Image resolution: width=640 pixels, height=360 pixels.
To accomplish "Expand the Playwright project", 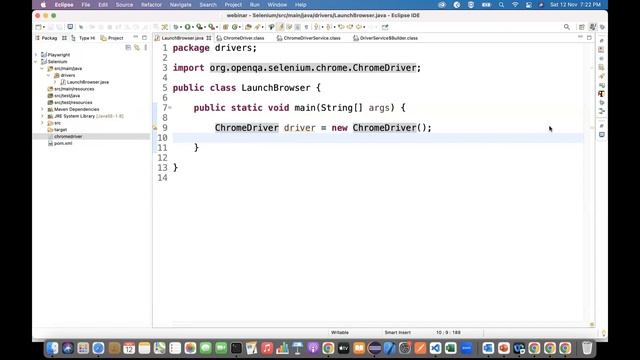I will click(36, 55).
